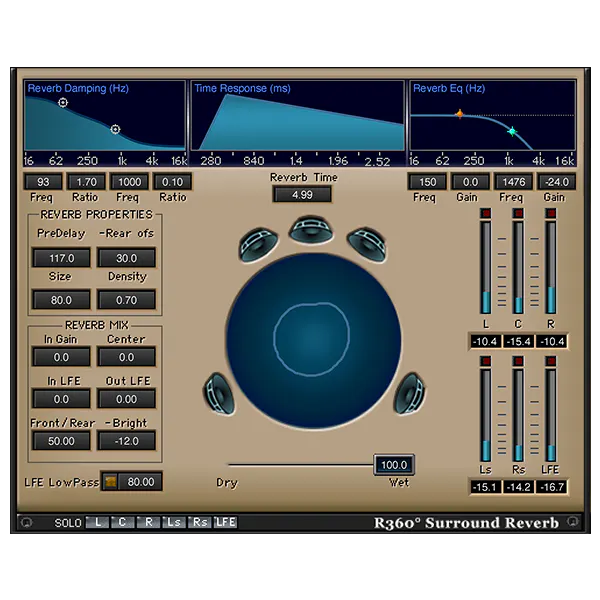Click the right front speaker icon

[x=367, y=244]
